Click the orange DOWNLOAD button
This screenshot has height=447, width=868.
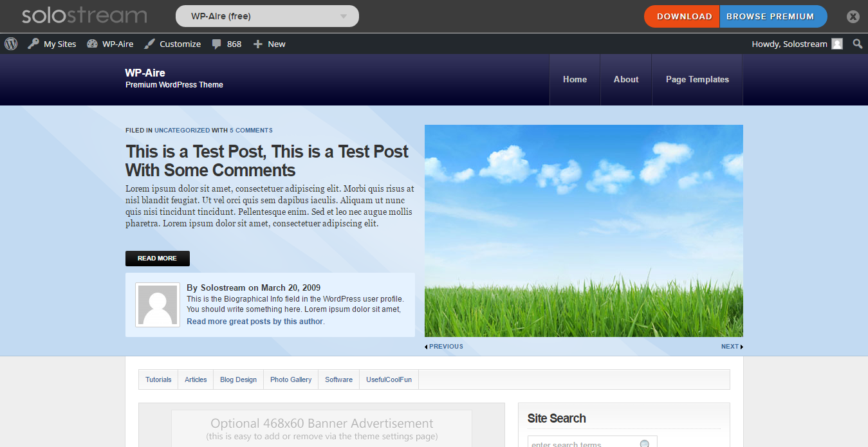pyautogui.click(x=682, y=17)
